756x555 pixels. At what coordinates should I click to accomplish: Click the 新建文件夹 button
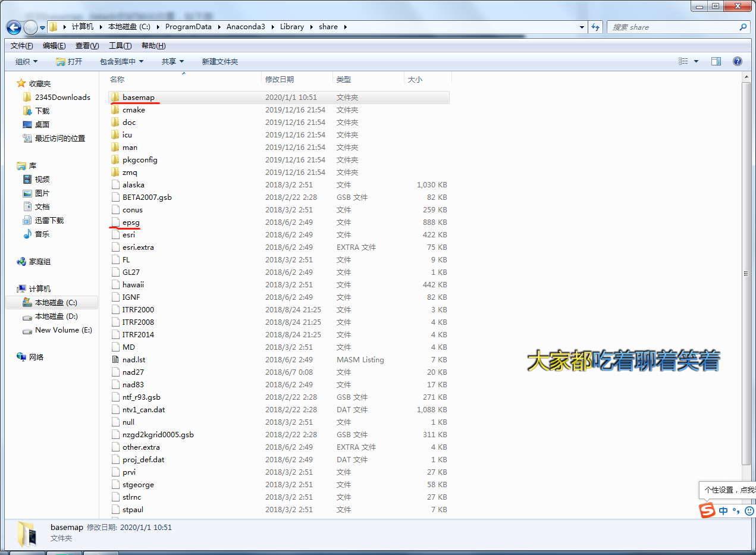(220, 61)
